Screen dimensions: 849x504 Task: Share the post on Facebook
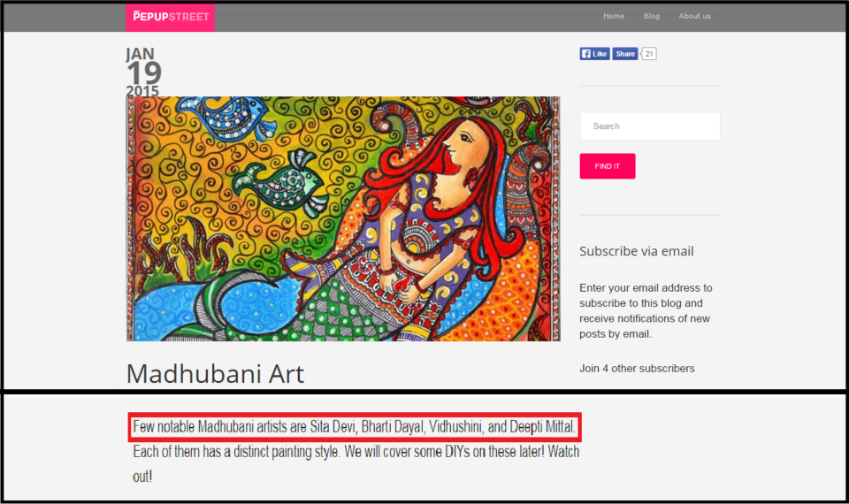(625, 54)
